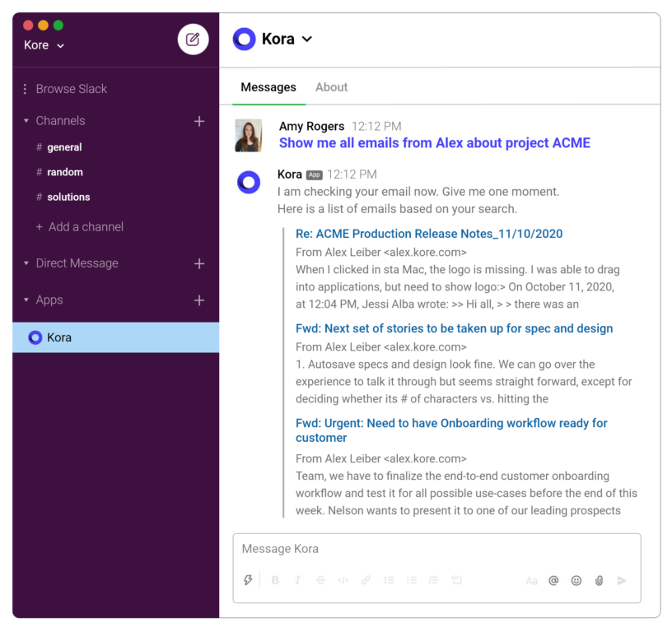Toggle bold formatting in the composer
Screen dimensions: 672x632
[x=275, y=580]
